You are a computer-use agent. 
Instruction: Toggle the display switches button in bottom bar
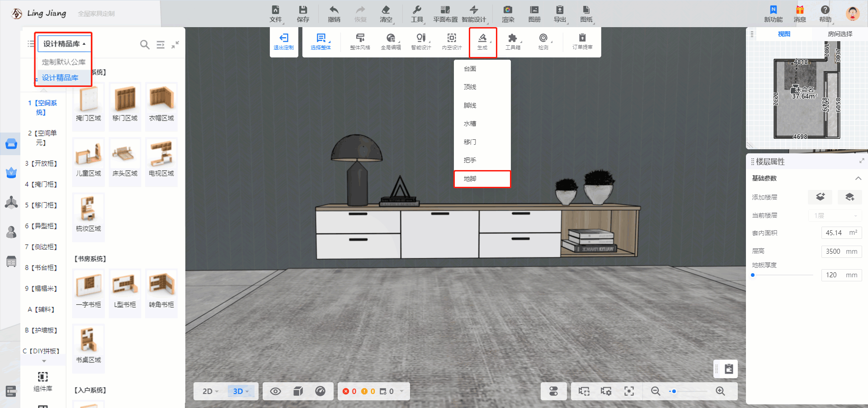pyautogui.click(x=553, y=391)
